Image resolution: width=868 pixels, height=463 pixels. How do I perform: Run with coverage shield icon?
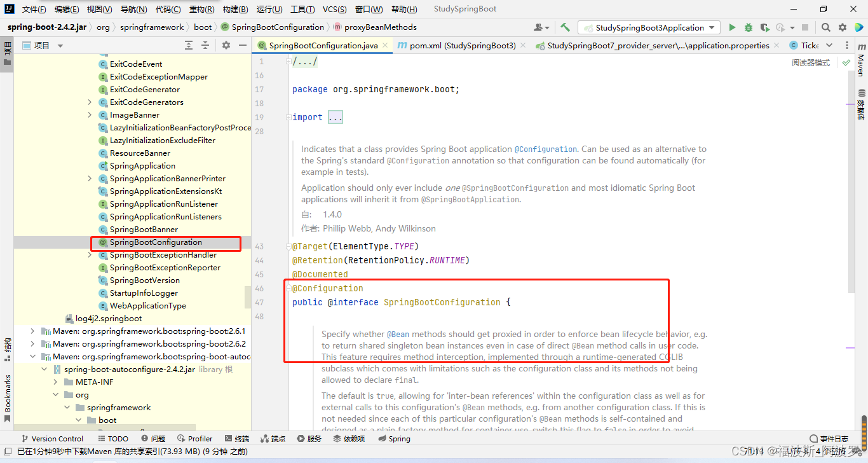pos(764,27)
